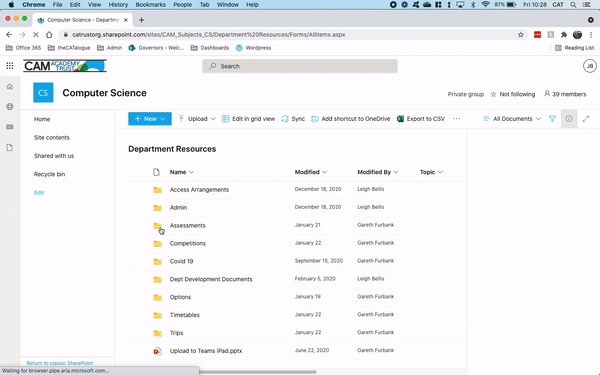Open the Modified column header menu
Screen dimensions: 600x375
click(311, 172)
